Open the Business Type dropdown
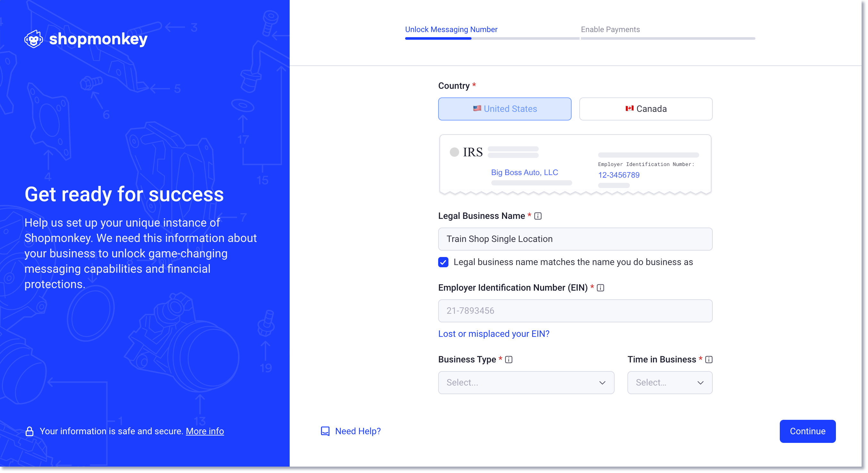 526,383
